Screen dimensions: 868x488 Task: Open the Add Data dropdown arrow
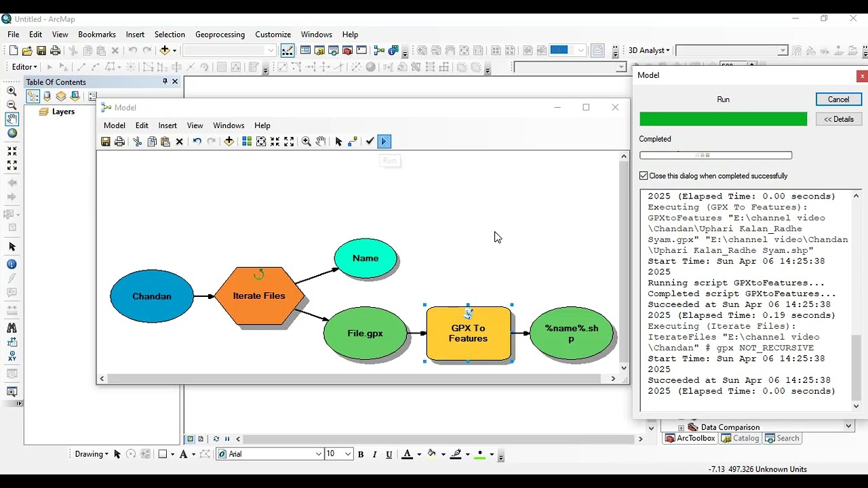coord(175,50)
